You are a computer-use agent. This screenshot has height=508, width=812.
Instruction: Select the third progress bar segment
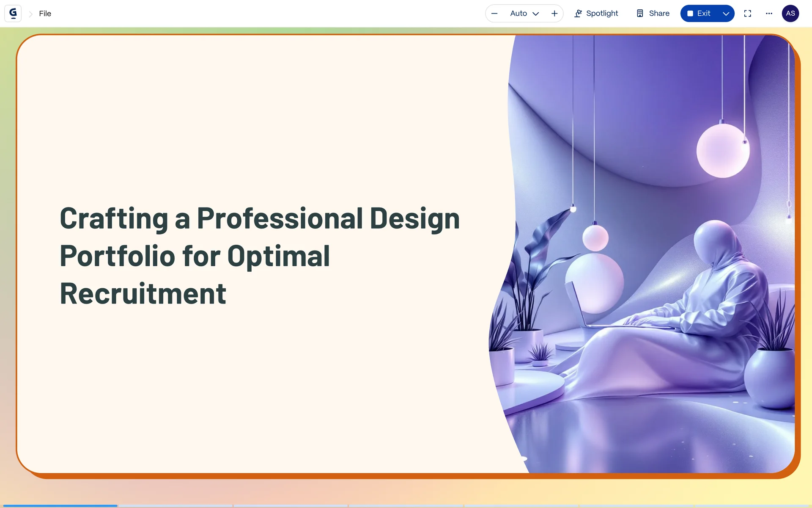291,505
